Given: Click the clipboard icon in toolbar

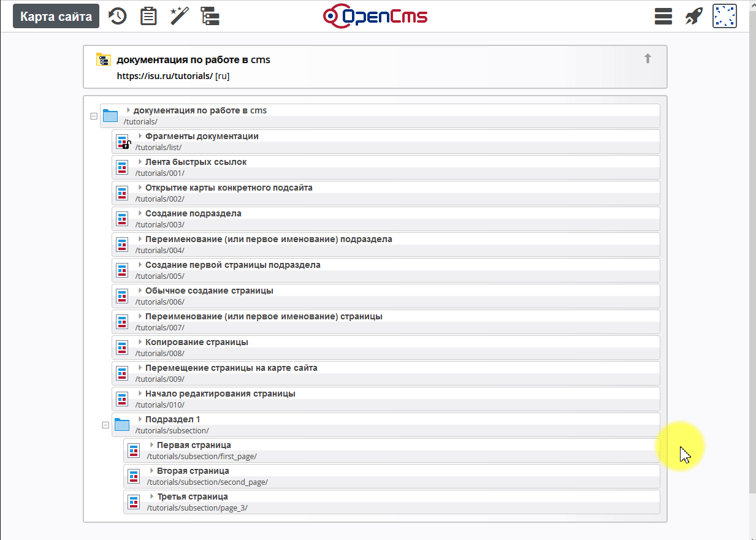Looking at the screenshot, I should tap(148, 17).
